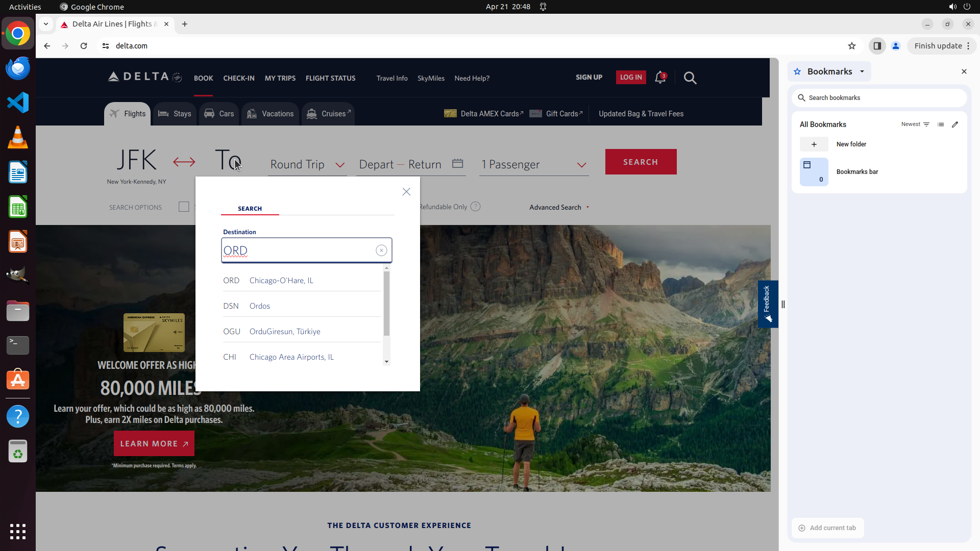This screenshot has height=551, width=980.
Task: Open site search magnifier icon
Action: [x=690, y=78]
